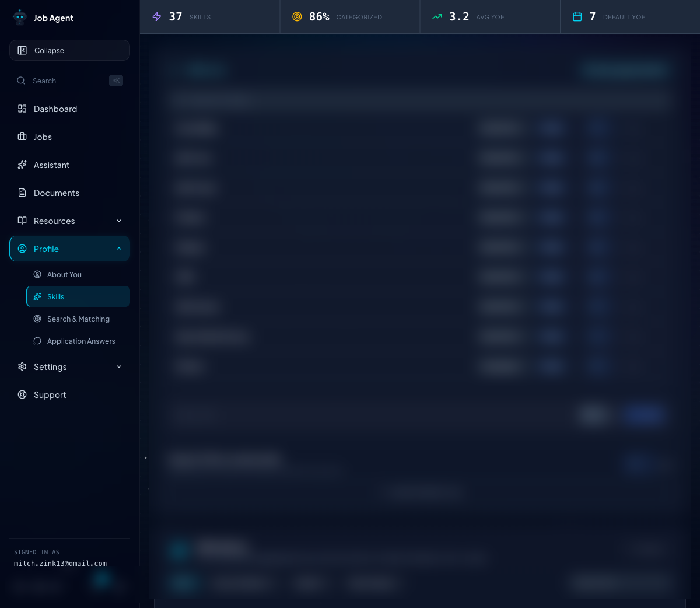Click the 7 default YOE value
The width and height of the screenshot is (700, 608).
pyautogui.click(x=593, y=17)
